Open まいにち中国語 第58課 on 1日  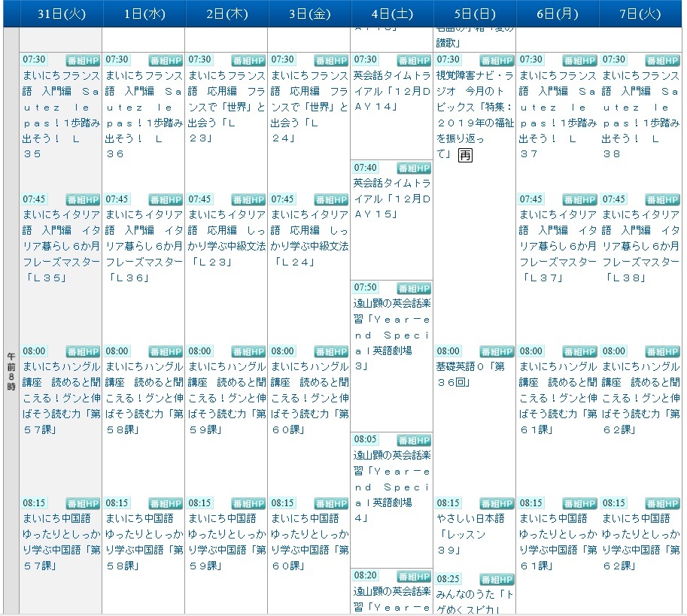(144, 542)
